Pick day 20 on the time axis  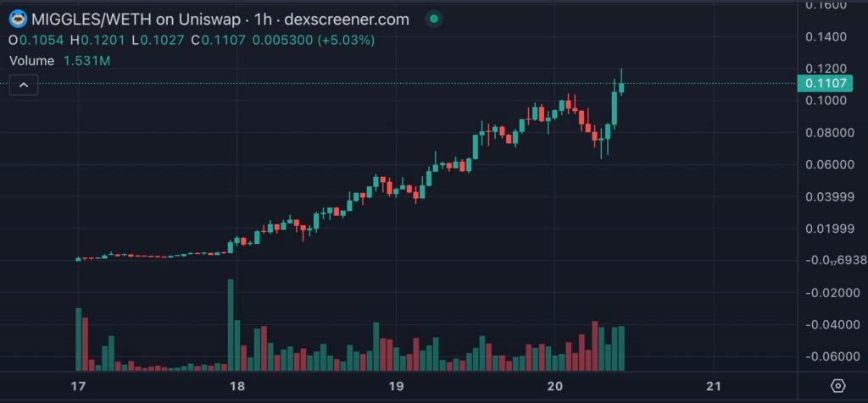[x=554, y=386]
